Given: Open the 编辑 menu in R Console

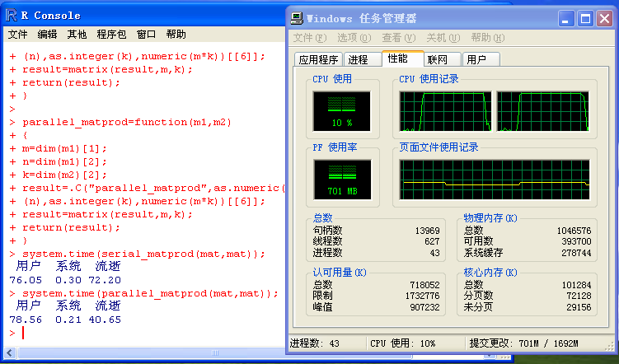Looking at the screenshot, I should coord(48,35).
